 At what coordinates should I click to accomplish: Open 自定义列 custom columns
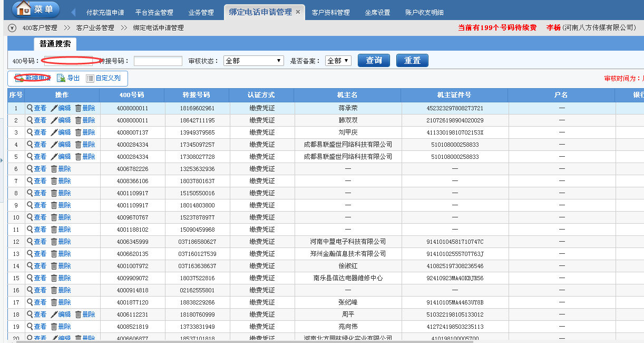(90, 78)
